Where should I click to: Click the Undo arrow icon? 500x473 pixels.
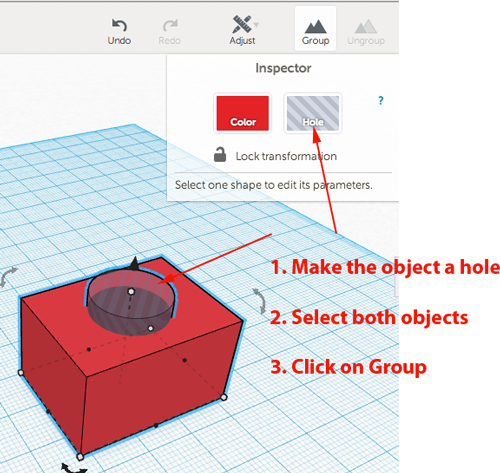pos(119,25)
